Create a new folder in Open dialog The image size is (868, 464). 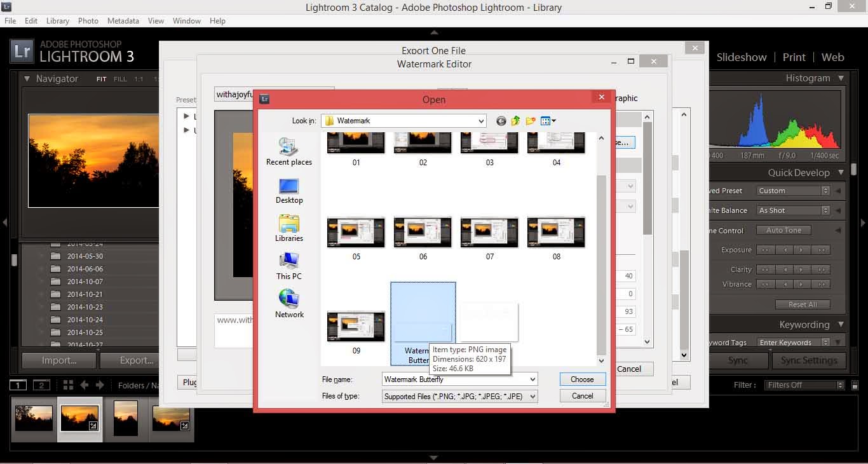[x=531, y=121]
